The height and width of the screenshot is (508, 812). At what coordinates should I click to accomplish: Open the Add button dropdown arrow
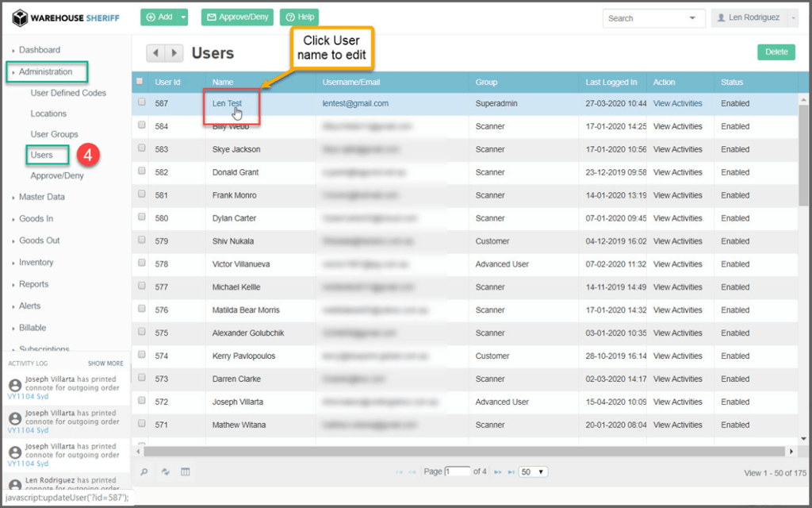[x=184, y=17]
